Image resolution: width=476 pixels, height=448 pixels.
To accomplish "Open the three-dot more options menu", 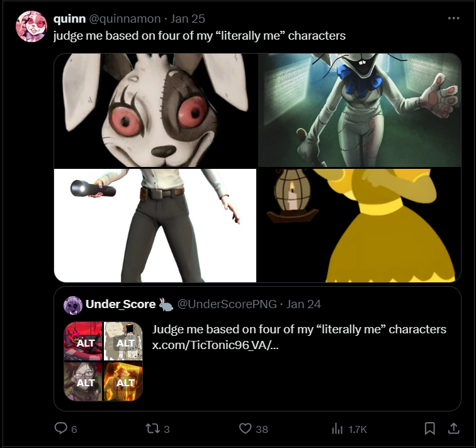I will pyautogui.click(x=453, y=19).
